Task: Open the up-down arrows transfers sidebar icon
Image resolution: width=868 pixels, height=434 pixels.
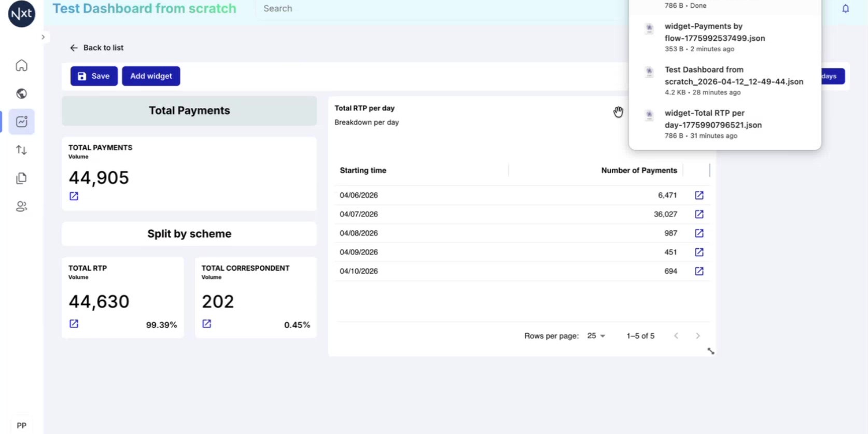Action: [x=21, y=150]
